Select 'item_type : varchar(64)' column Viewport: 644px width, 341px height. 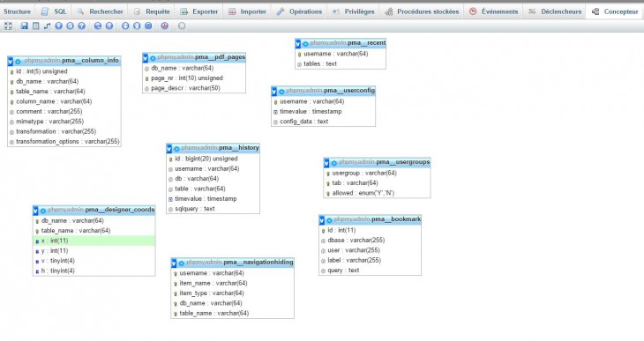233,293
